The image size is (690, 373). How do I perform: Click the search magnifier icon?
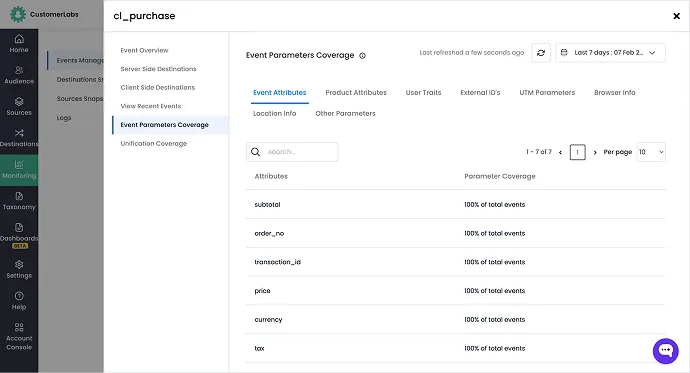[255, 152]
